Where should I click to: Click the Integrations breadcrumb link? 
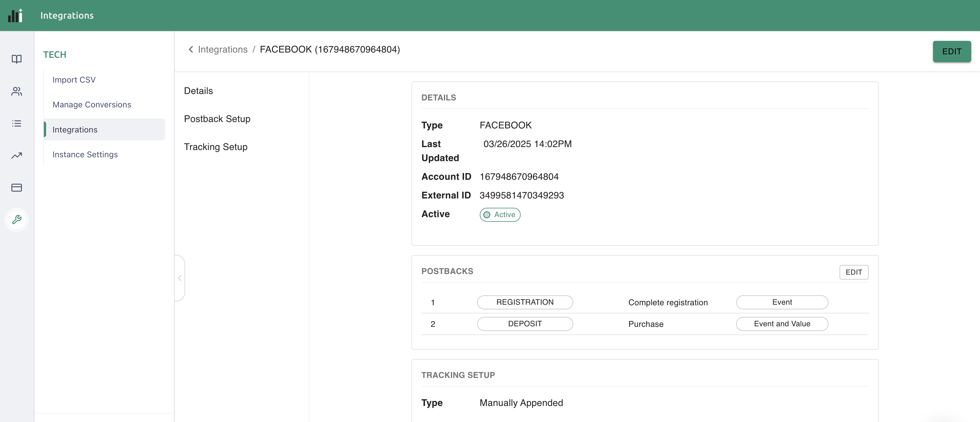click(223, 49)
